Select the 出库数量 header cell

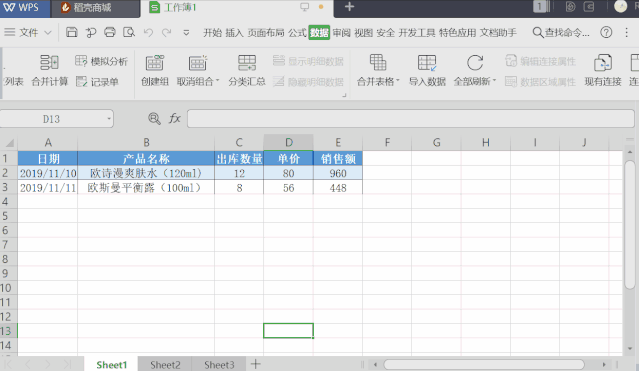[x=239, y=159]
